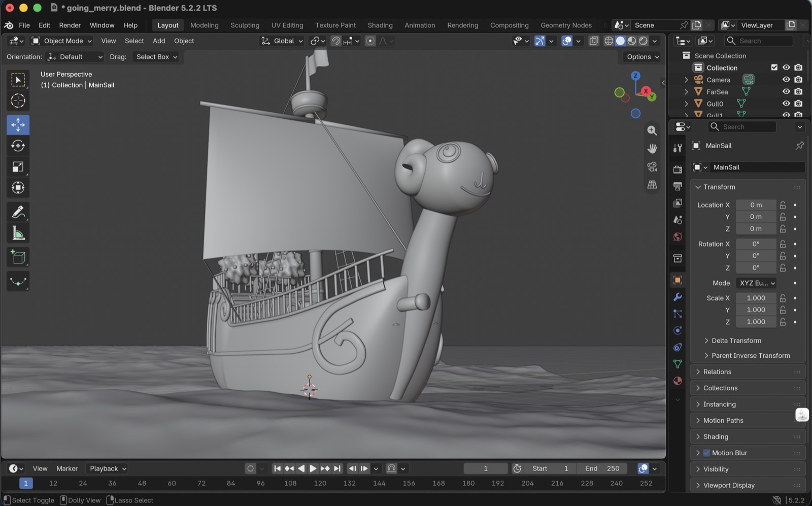Screen dimensions: 812x506
Task: Select the Move tool
Action: pyautogui.click(x=18, y=125)
